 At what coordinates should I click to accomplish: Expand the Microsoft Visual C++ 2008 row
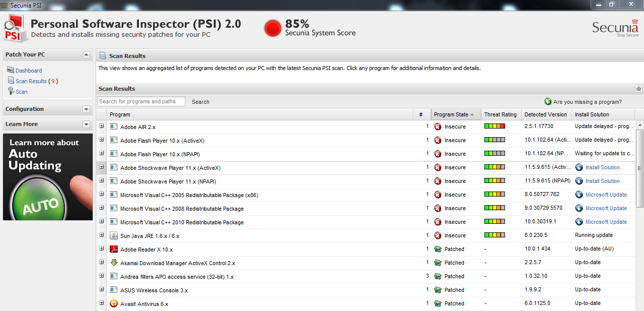(101, 208)
